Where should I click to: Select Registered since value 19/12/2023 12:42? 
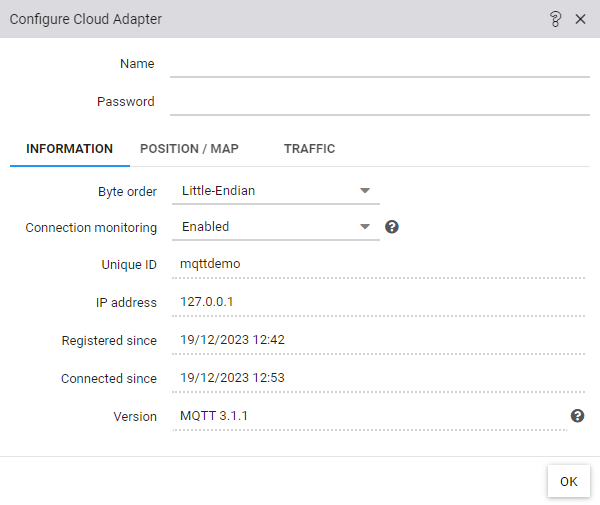(232, 340)
